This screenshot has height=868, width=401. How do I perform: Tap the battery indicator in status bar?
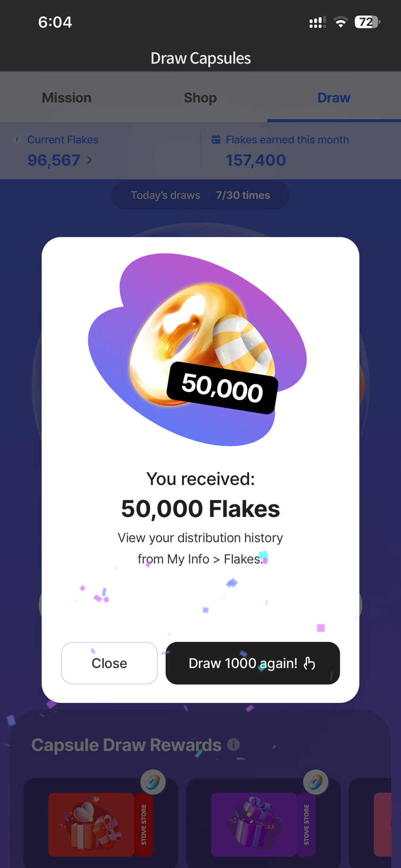click(368, 22)
